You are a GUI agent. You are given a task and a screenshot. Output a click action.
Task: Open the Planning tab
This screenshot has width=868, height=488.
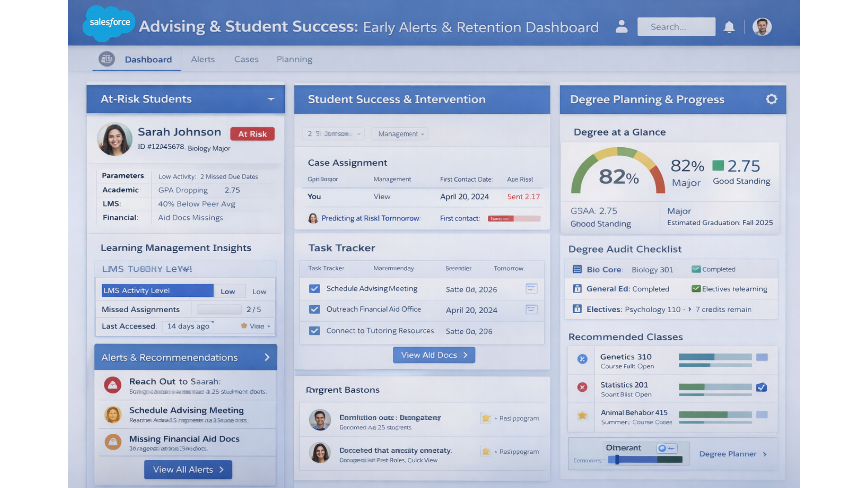294,59
